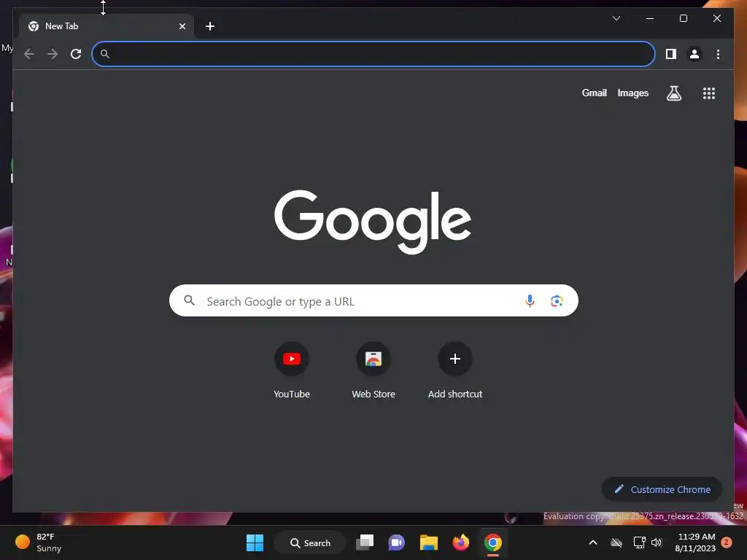The height and width of the screenshot is (560, 747).
Task: Start voice search with microphone
Action: [530, 300]
